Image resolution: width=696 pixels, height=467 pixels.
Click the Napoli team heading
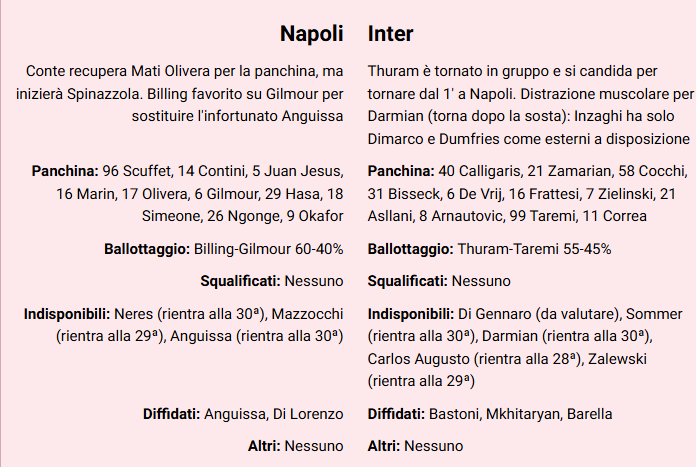pos(311,34)
